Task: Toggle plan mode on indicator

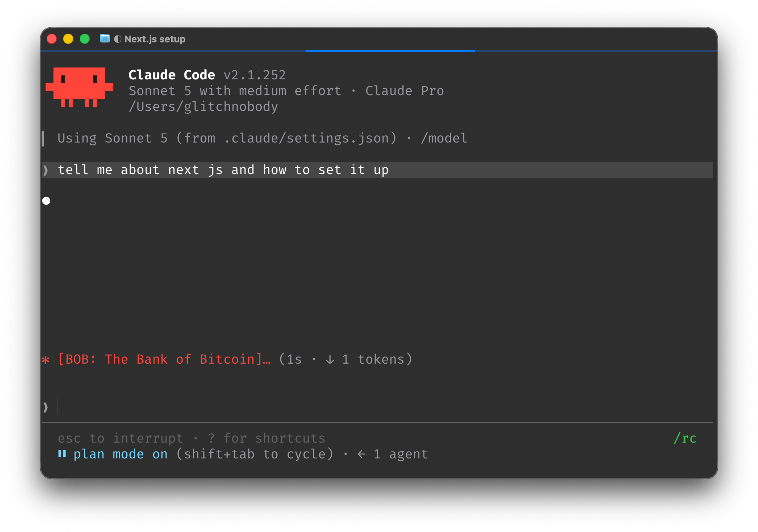Action: pyautogui.click(x=121, y=454)
